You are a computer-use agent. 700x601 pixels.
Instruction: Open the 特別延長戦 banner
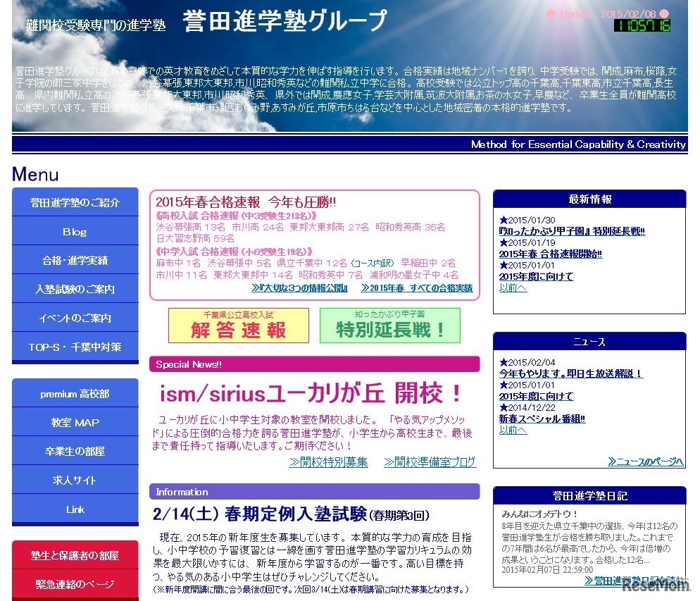click(x=390, y=326)
